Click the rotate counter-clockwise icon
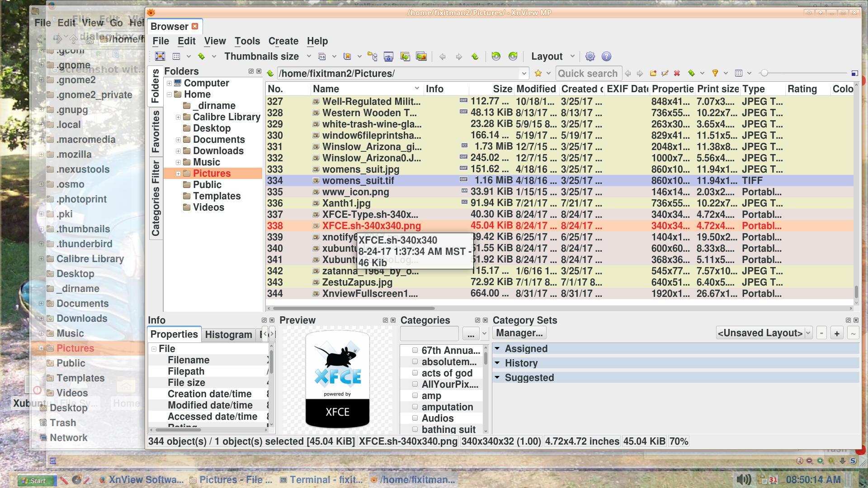Screen dimensions: 868x488 [x=496, y=56]
